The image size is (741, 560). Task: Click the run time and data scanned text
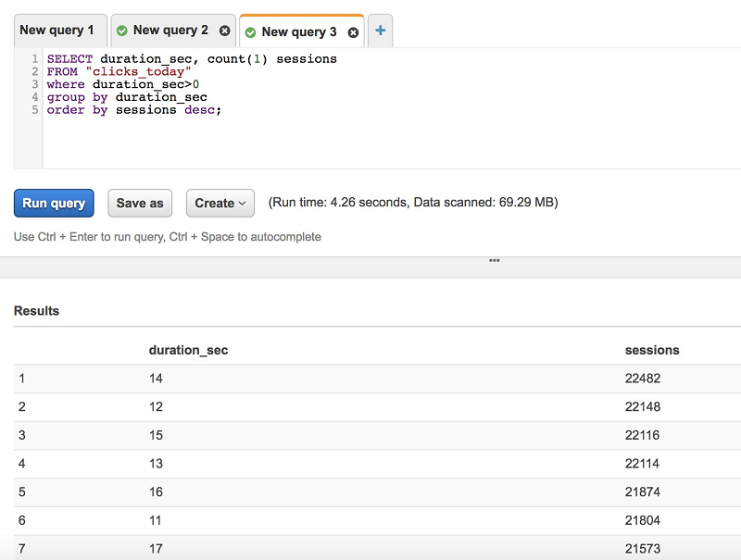pyautogui.click(x=413, y=203)
